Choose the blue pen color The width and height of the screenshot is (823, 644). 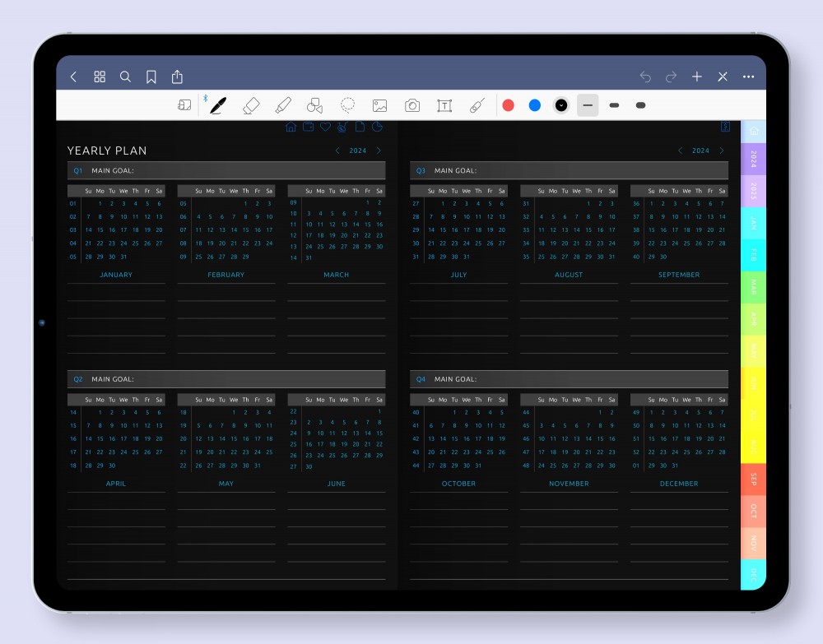pyautogui.click(x=535, y=105)
